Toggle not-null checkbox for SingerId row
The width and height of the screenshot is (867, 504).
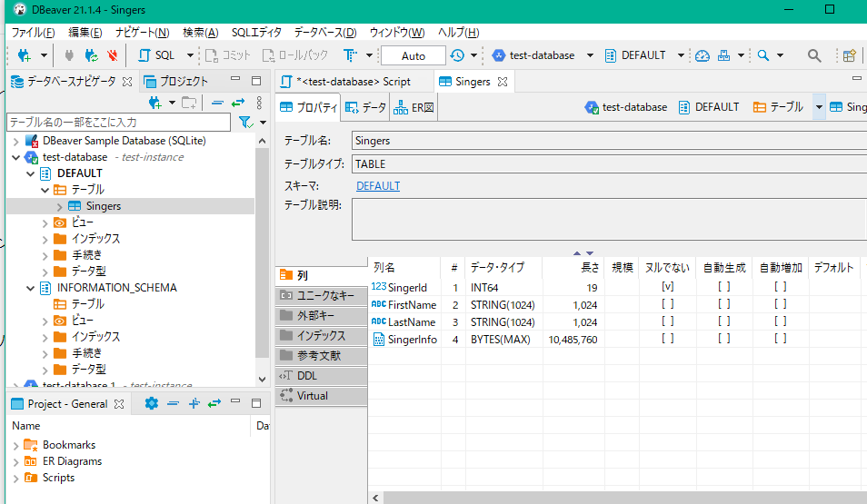pos(668,287)
